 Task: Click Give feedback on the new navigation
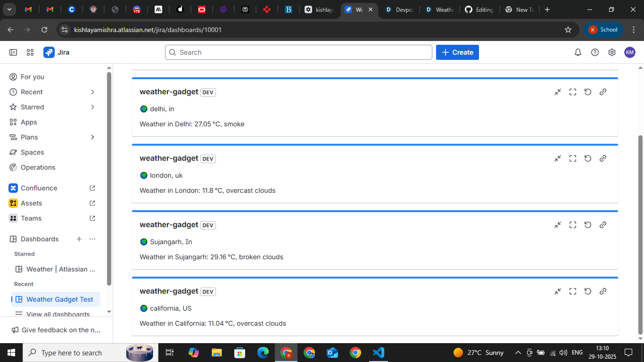pos(56,330)
